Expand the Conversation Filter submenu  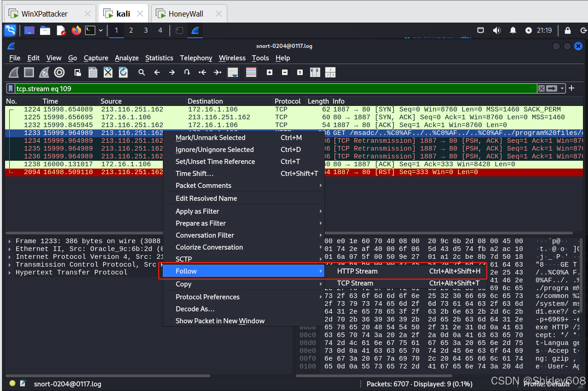(x=244, y=235)
